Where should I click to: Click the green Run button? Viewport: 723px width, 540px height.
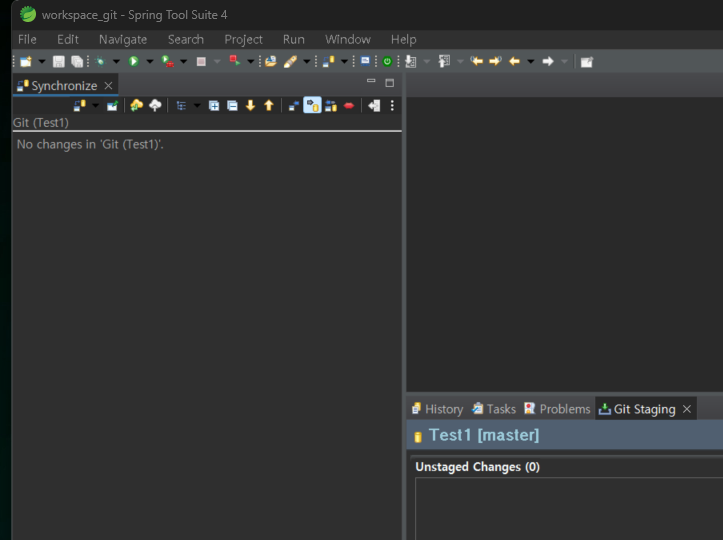[x=134, y=61]
